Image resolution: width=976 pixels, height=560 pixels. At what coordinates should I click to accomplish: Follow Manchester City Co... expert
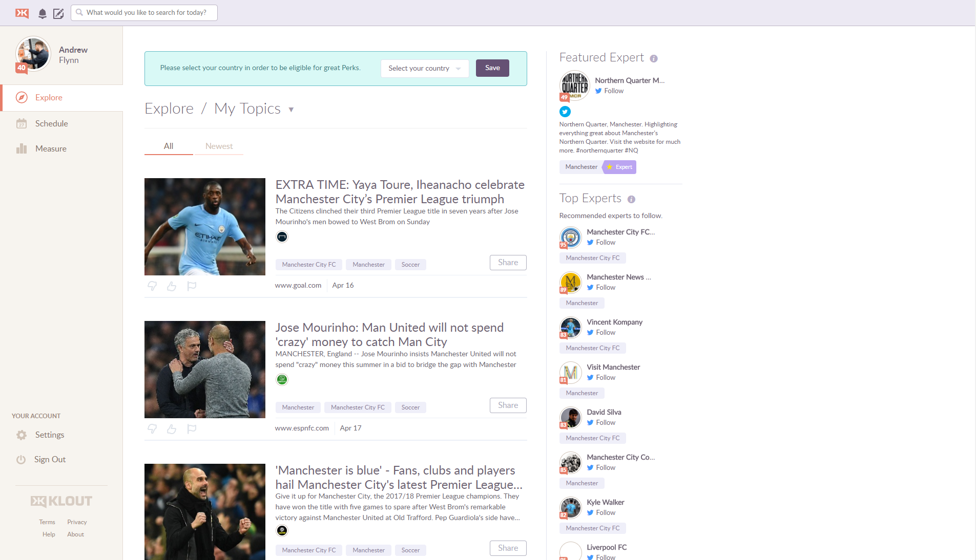pyautogui.click(x=601, y=467)
